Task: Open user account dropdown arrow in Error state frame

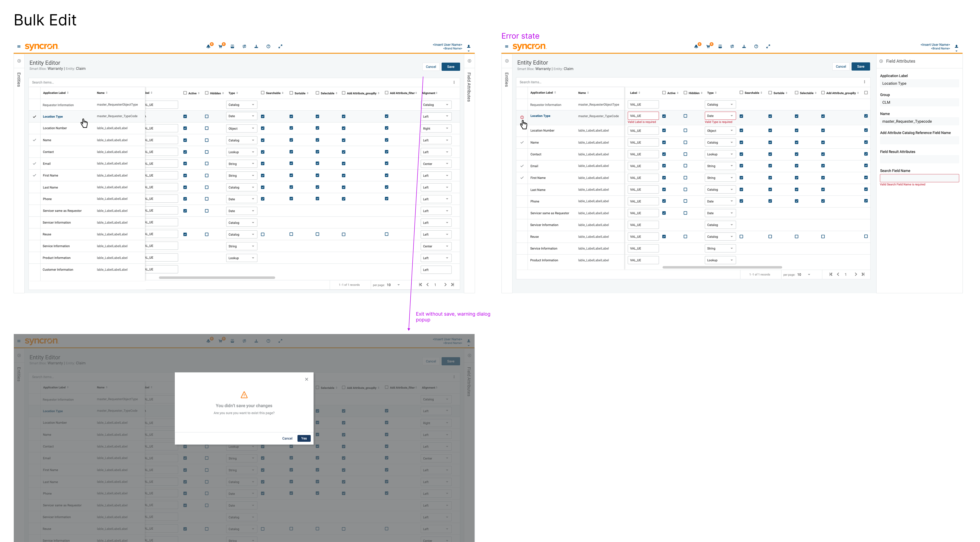Action: pos(956,51)
